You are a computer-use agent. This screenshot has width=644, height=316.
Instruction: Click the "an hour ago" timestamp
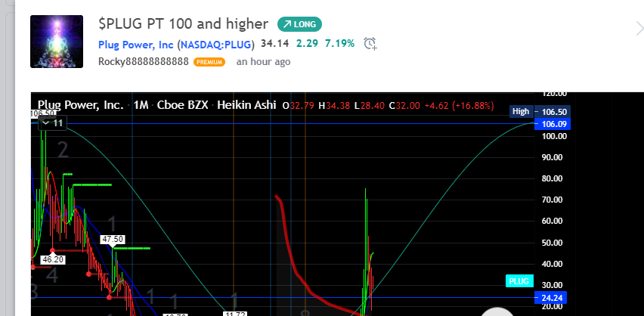[263, 62]
